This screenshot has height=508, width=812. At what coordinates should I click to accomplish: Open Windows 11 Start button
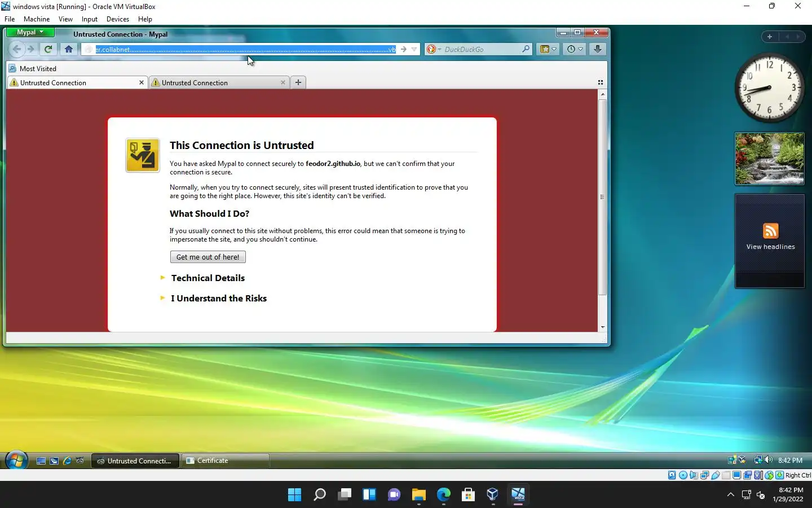tap(294, 495)
